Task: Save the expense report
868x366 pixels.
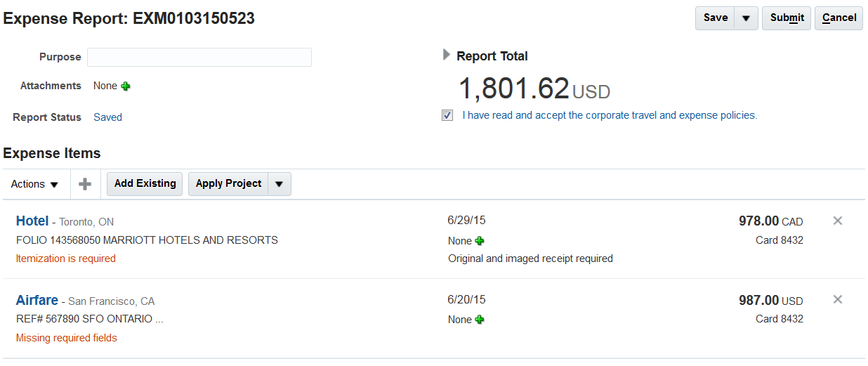Action: coord(715,18)
